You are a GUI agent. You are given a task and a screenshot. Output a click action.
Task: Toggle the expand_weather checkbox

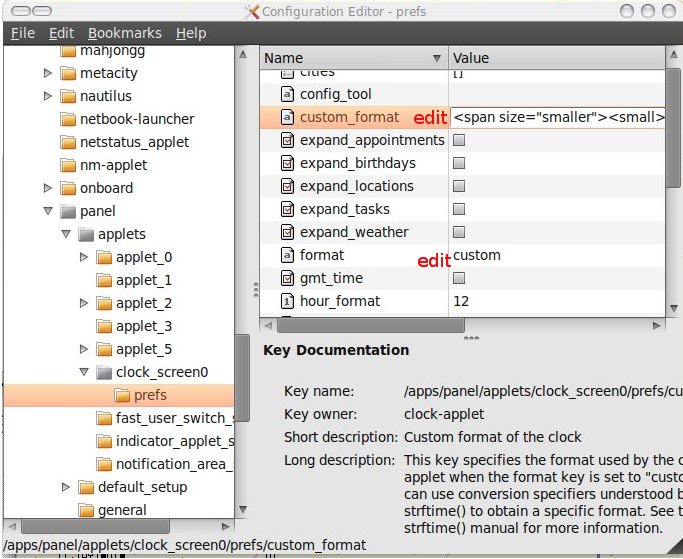point(459,232)
